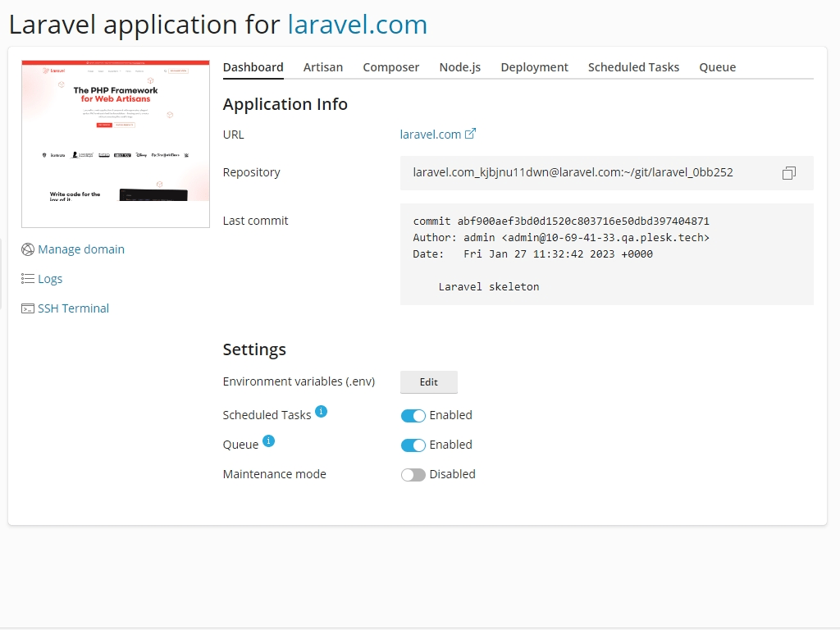Click the Logs list icon
The height and width of the screenshot is (630, 840).
[27, 278]
